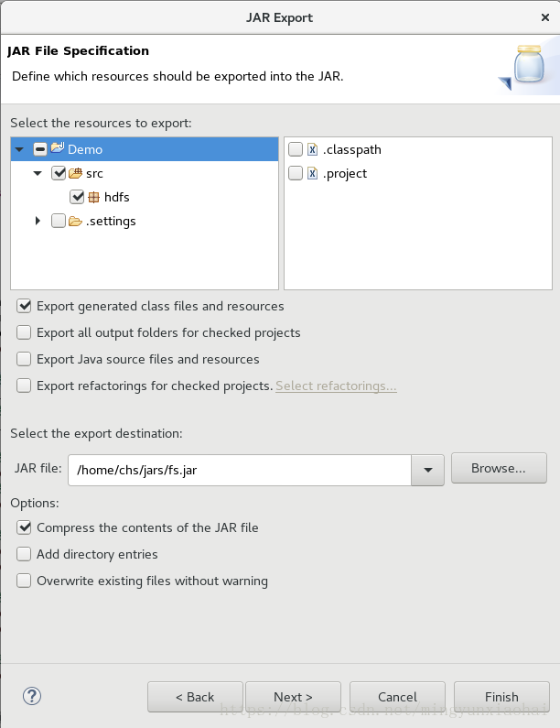Click the hdfs package icon
The width and height of the screenshot is (560, 728).
point(93,197)
